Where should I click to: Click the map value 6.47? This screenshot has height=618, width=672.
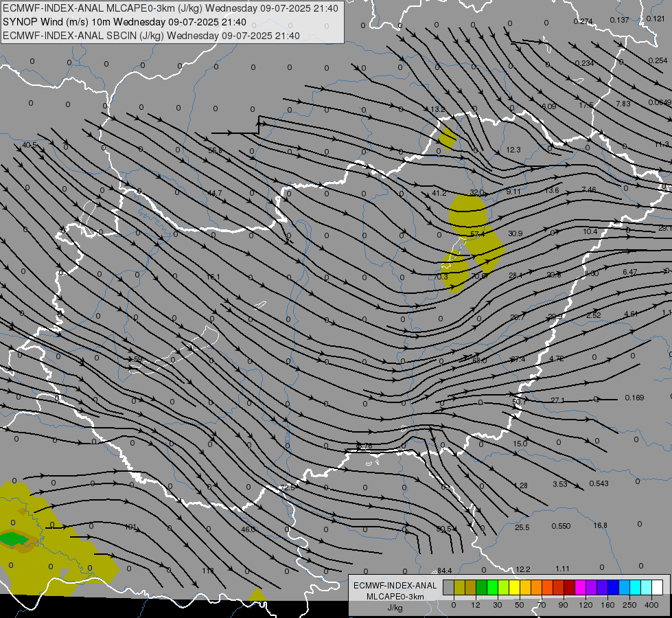click(x=630, y=272)
